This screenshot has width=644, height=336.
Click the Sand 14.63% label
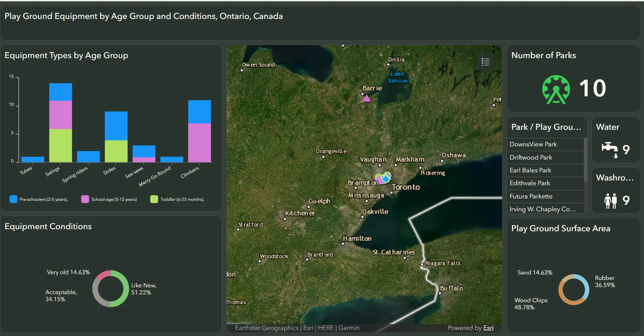pos(535,273)
